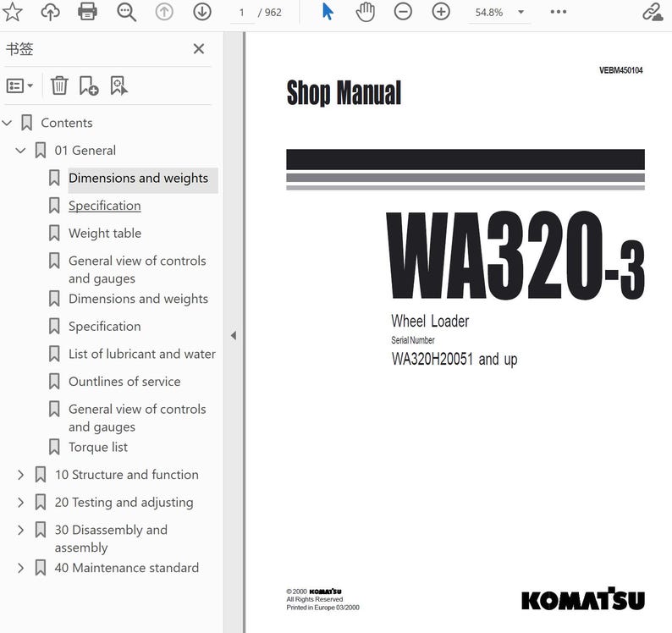Viewport: 672px width, 633px height.
Task: Zoom in with the plus icon
Action: pos(441,12)
